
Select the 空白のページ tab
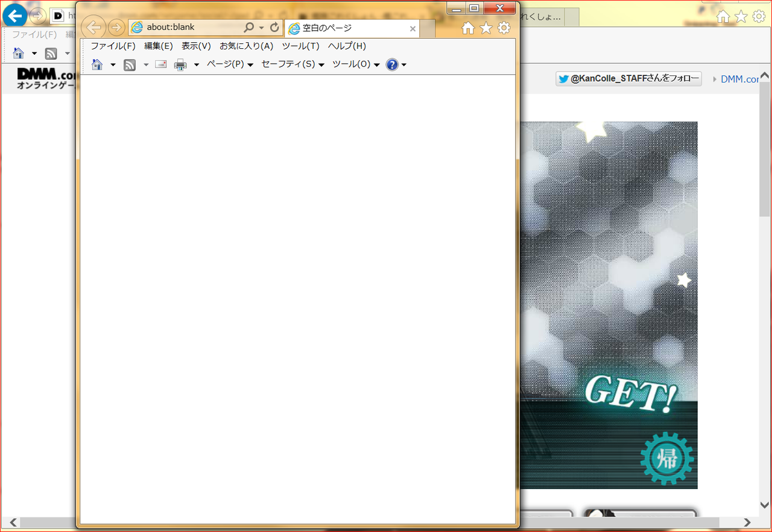pyautogui.click(x=353, y=28)
